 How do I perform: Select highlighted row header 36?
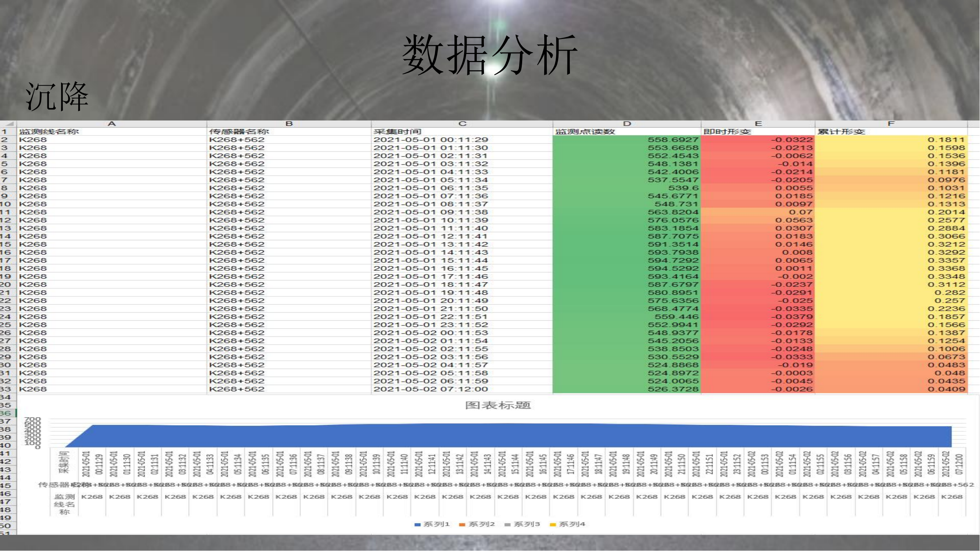(8, 413)
